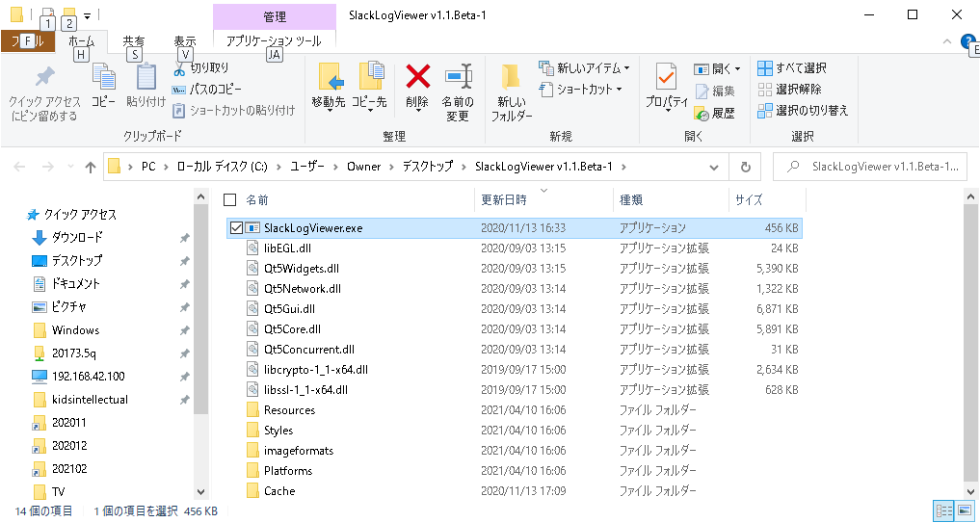Select the rename (名前の変更) icon
This screenshot has width=980, height=523.
[458, 77]
